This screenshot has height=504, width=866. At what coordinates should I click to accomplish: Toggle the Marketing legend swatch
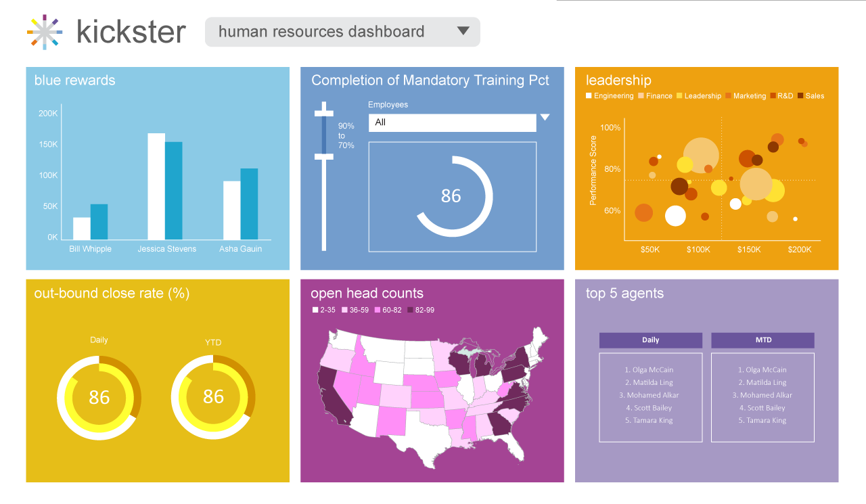pos(728,96)
